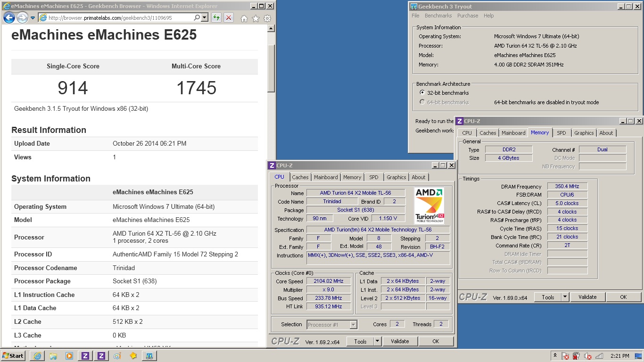This screenshot has height=362, width=644.
Task: Switch to Memory tab in front CPU-Z window
Action: click(x=352, y=177)
